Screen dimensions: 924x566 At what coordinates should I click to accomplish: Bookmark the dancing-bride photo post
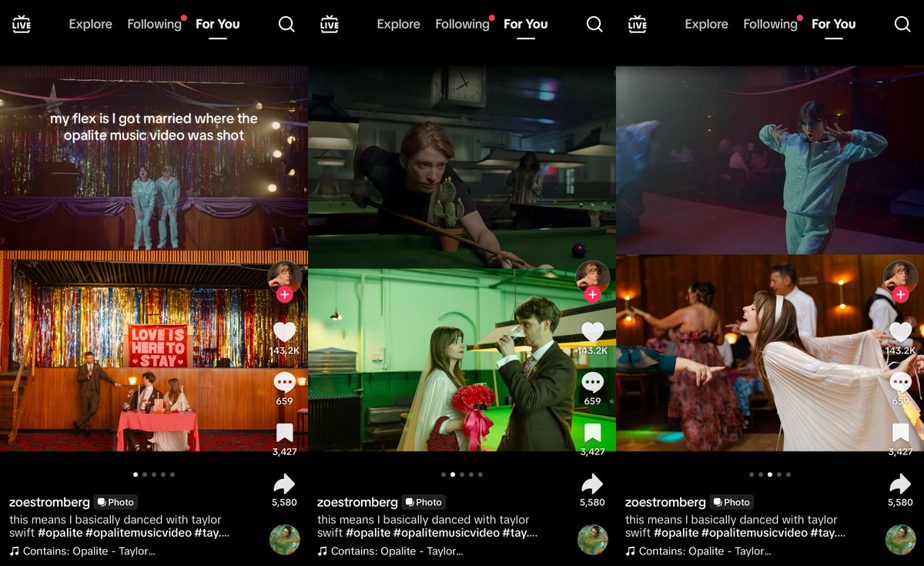(900, 433)
